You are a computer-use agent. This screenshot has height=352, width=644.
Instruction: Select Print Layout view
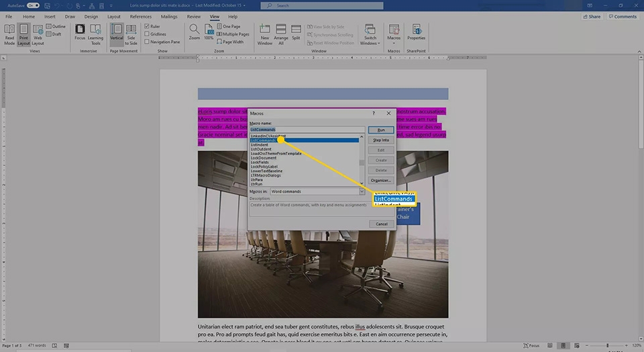(23, 34)
